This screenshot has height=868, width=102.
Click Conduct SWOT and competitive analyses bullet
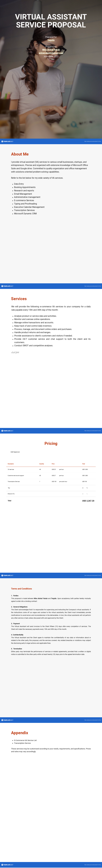34,346
